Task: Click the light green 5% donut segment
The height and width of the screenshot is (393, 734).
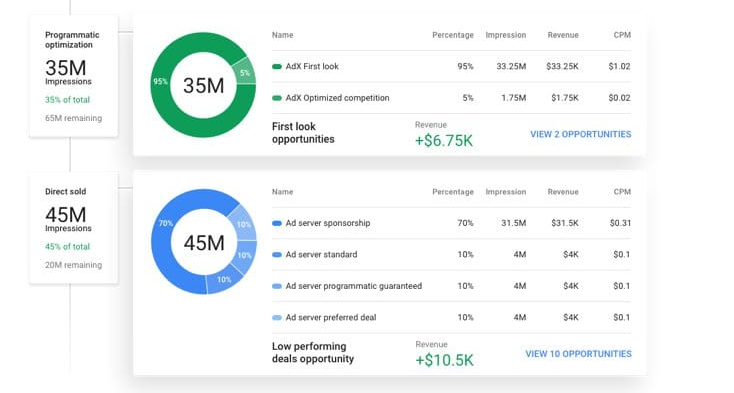Action: (245, 73)
